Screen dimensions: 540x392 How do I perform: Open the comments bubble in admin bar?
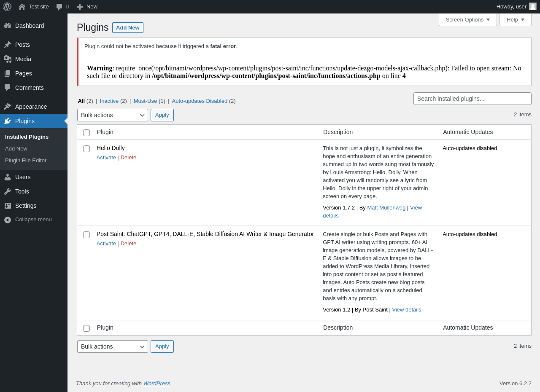(x=59, y=7)
